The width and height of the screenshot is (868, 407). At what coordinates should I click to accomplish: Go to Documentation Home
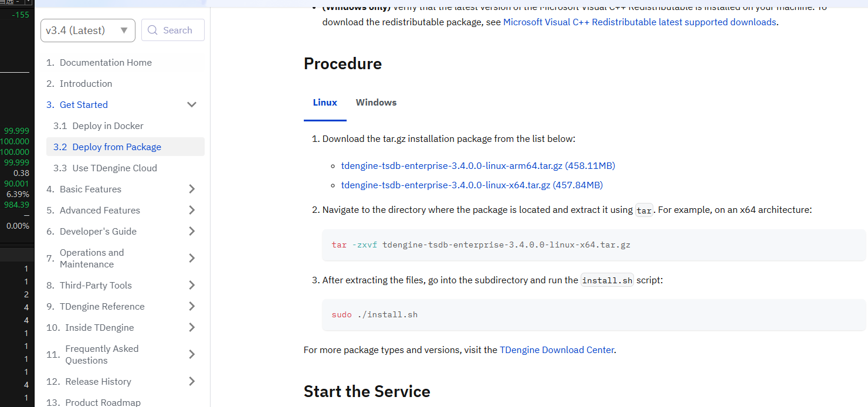pyautogui.click(x=106, y=63)
